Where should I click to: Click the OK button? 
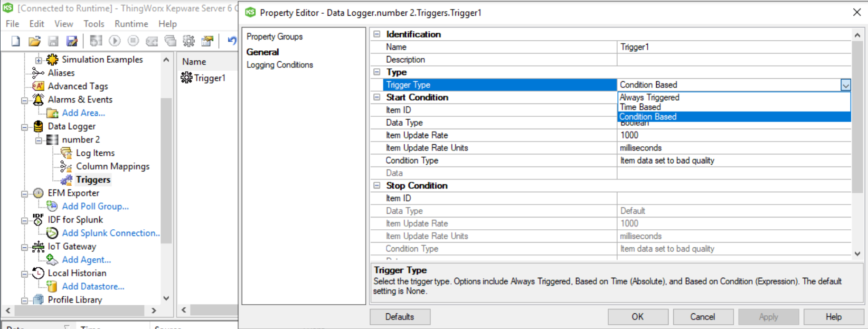[638, 317]
